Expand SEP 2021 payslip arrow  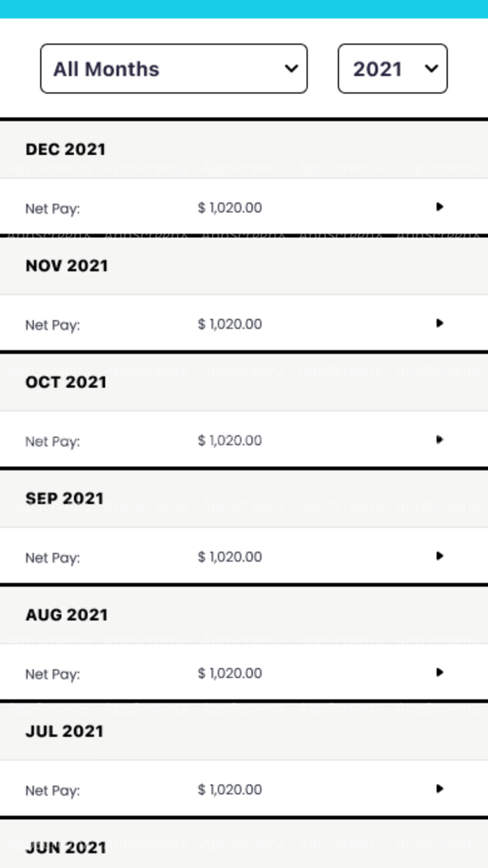(439, 556)
